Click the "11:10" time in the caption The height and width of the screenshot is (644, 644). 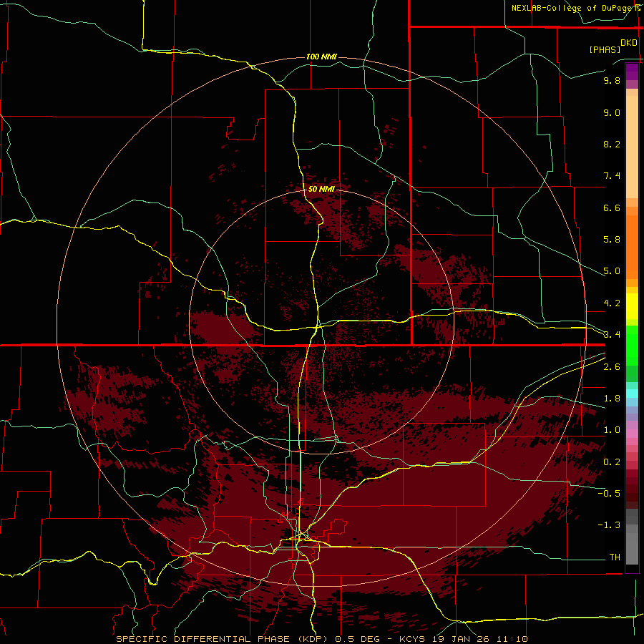[x=512, y=639]
